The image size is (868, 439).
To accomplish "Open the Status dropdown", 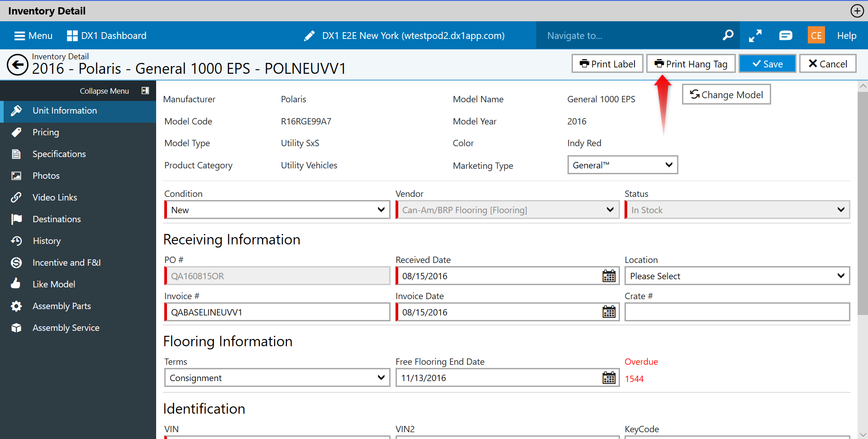I will (737, 210).
